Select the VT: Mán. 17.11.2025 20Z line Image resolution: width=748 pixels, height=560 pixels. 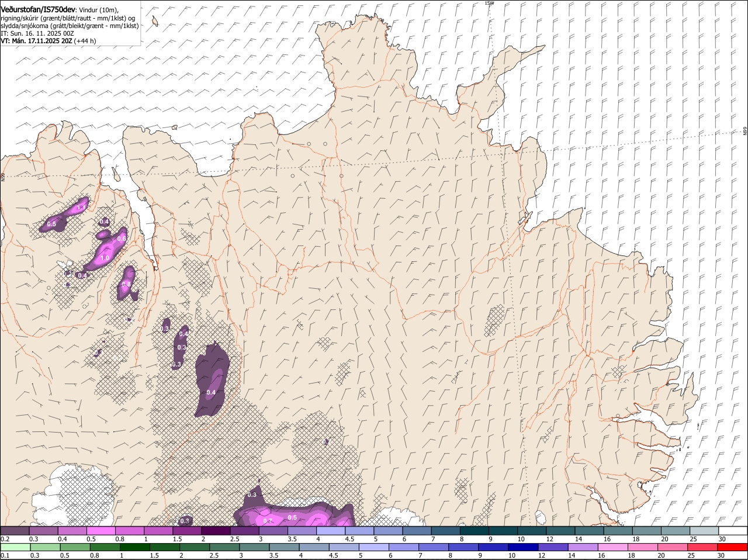pos(49,41)
